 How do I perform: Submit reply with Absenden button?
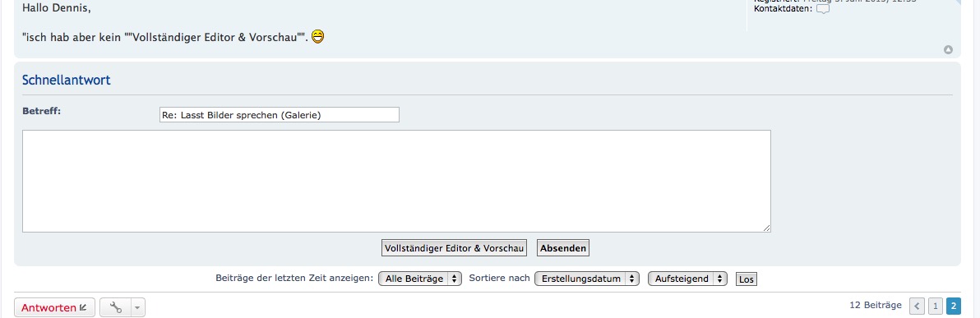tap(563, 248)
